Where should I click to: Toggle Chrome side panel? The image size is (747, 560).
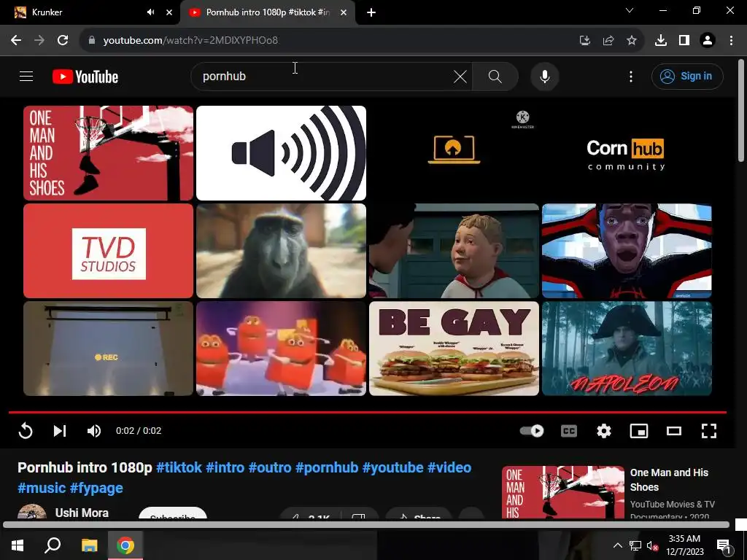(x=684, y=40)
